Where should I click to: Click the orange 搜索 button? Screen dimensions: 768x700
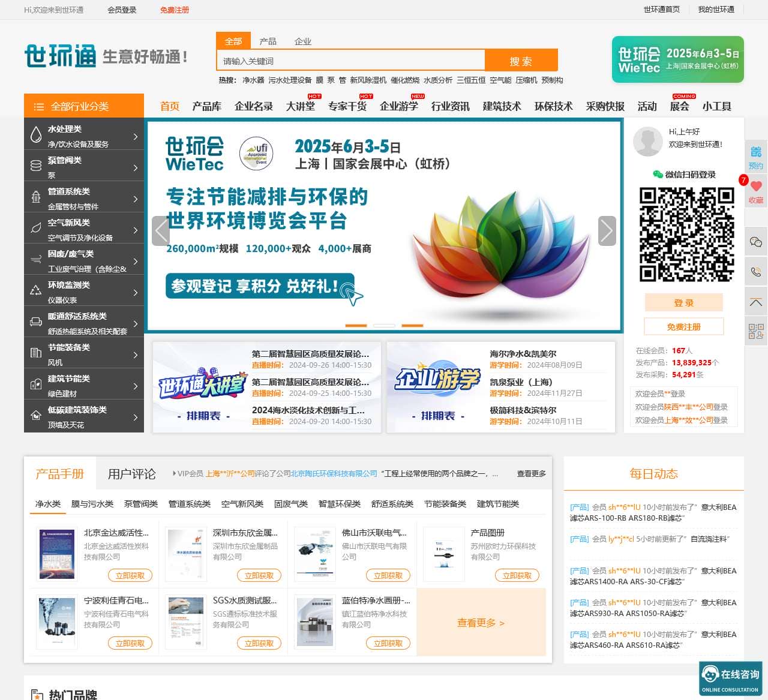[x=521, y=61]
